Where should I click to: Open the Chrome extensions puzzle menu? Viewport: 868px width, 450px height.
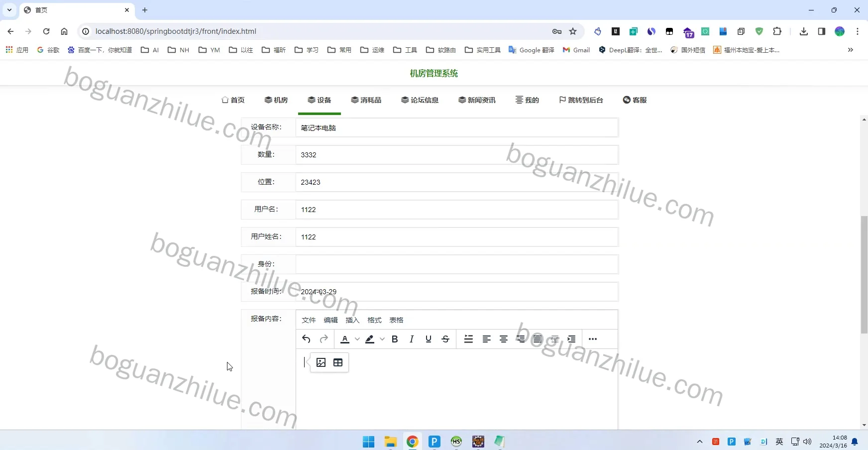777,31
